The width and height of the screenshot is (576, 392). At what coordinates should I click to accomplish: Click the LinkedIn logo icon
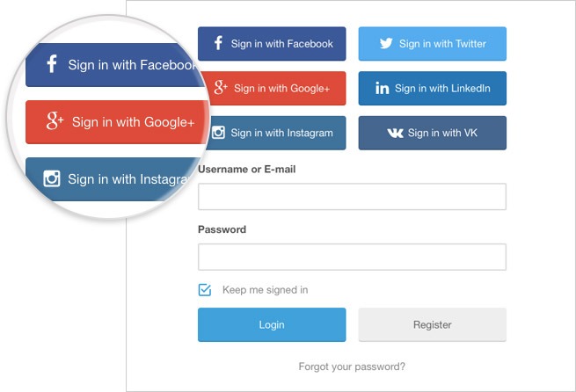[x=382, y=89]
